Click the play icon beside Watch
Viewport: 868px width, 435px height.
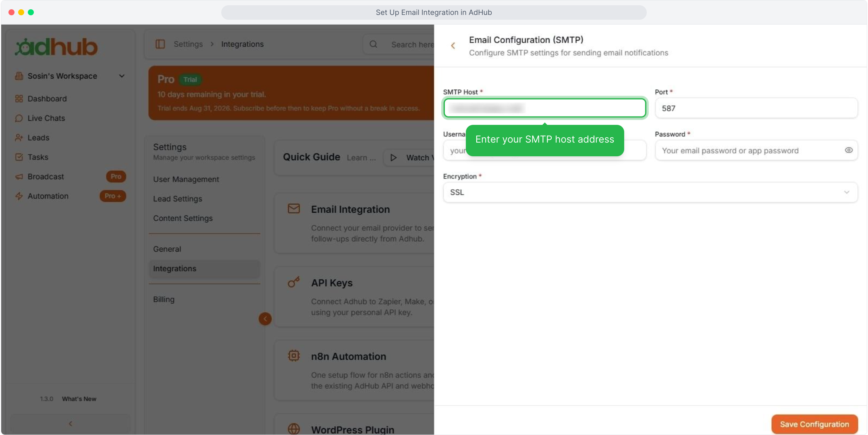(394, 157)
